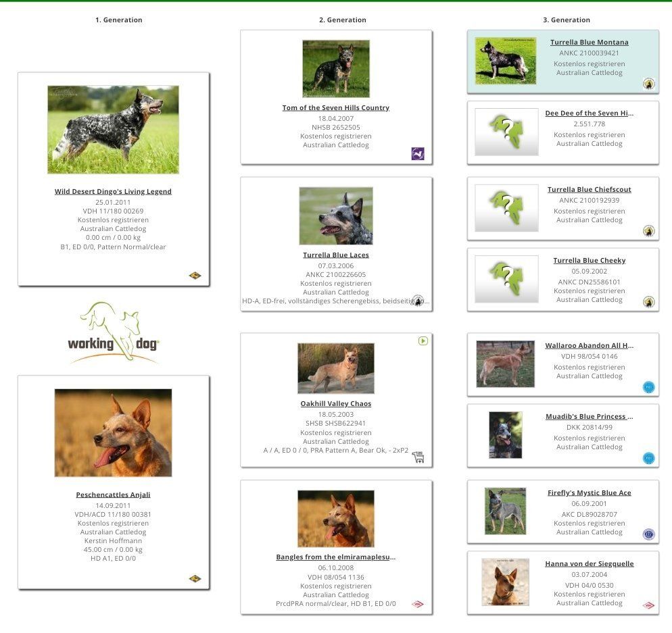Click purple registry icon on Tom of the Seven Hills card
The image size is (672, 633).
(x=418, y=154)
